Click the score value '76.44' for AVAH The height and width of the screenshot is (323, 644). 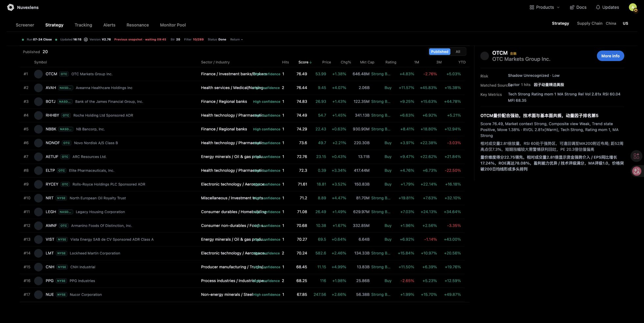tap(302, 88)
